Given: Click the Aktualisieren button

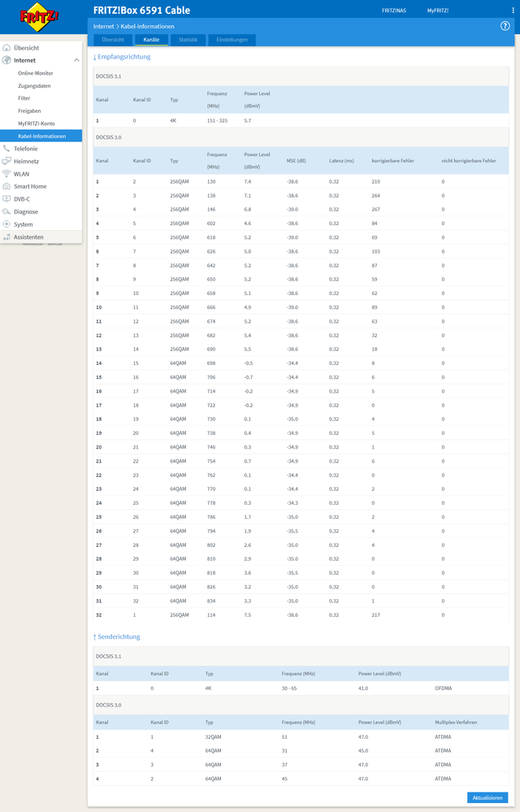Looking at the screenshot, I should coord(487,797).
